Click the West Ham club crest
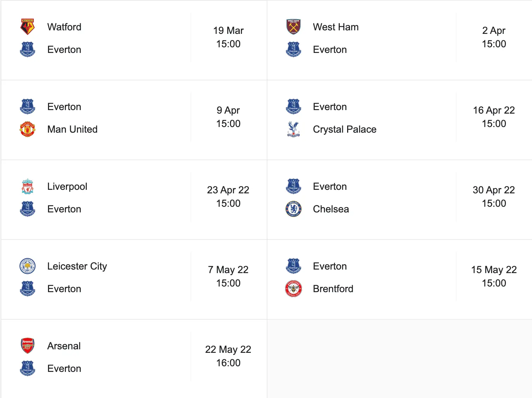Image resolution: width=532 pixels, height=398 pixels. pos(293,27)
